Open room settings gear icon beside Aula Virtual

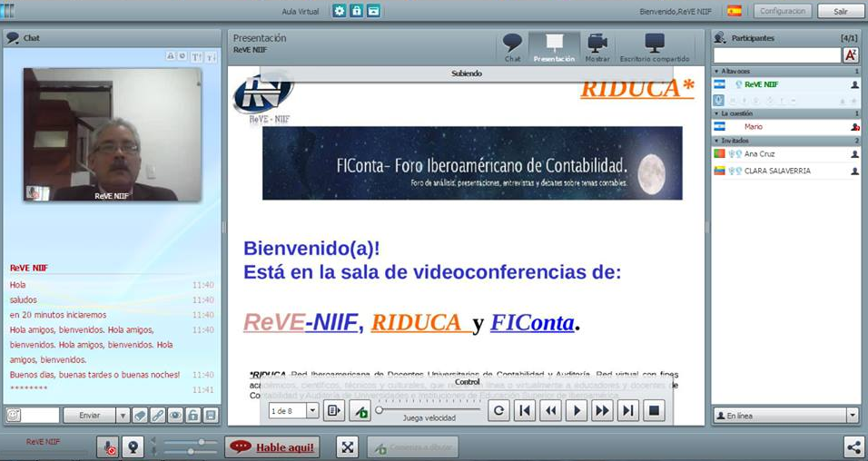pos(339,11)
